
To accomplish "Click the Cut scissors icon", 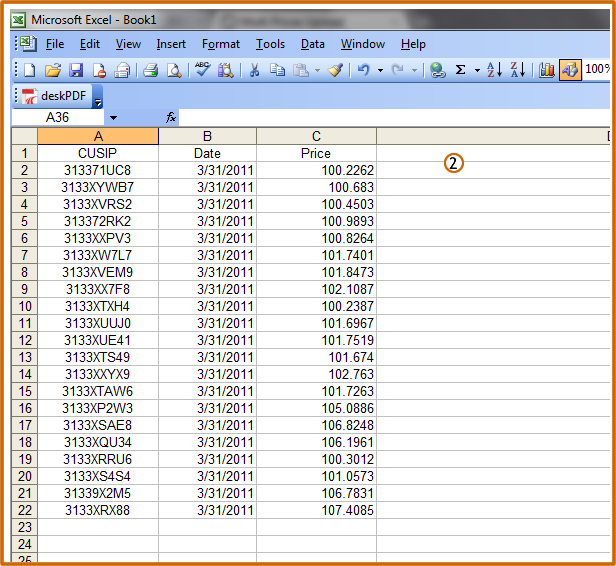I will point(255,70).
